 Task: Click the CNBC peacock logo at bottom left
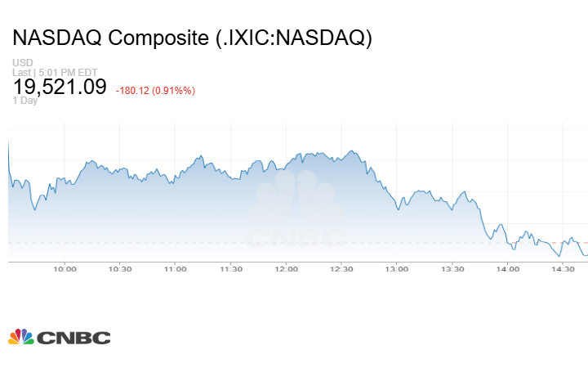coord(21,337)
